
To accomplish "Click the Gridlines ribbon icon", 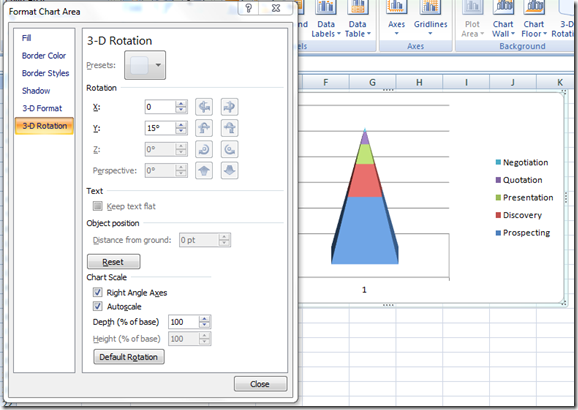I will click(430, 7).
